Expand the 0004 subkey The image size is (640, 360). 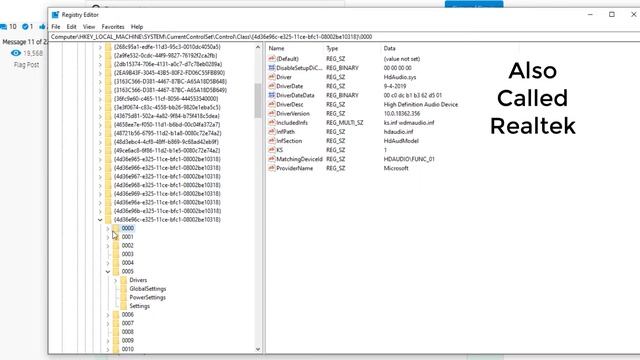click(108, 262)
